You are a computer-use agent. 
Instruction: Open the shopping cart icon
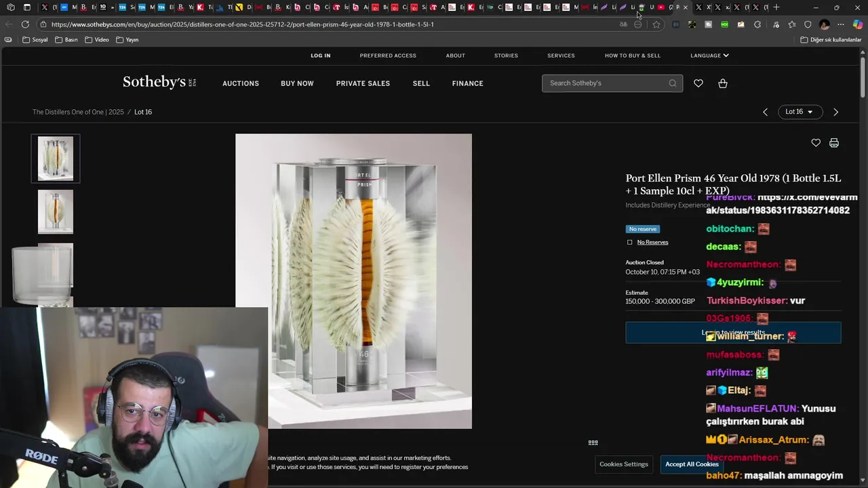[723, 83]
